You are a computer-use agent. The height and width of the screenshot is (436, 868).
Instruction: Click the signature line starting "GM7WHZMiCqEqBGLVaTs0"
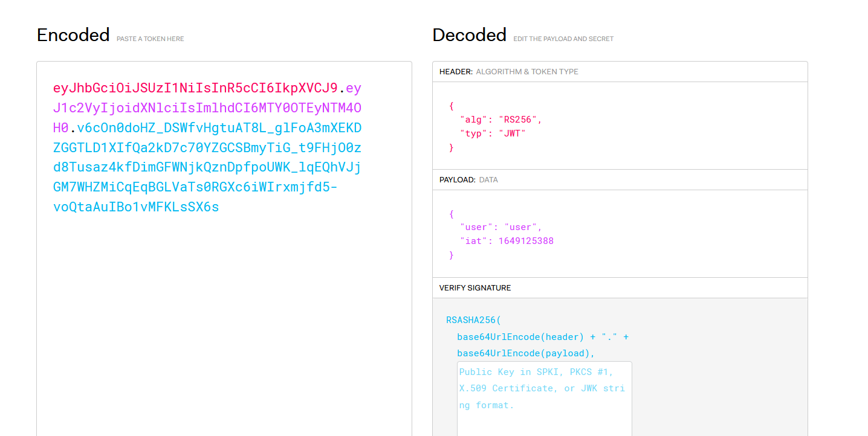click(x=195, y=187)
